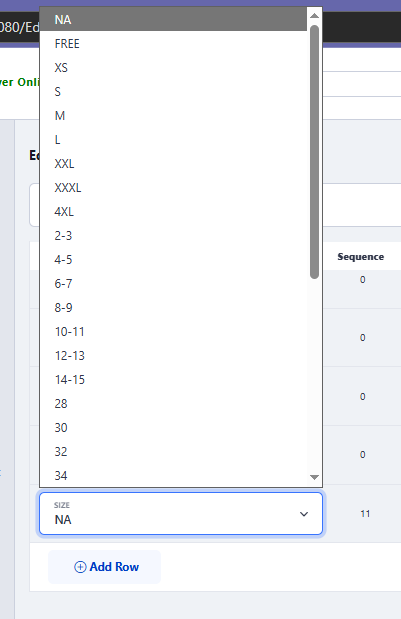Choose size 32 from list

pyautogui.click(x=173, y=452)
